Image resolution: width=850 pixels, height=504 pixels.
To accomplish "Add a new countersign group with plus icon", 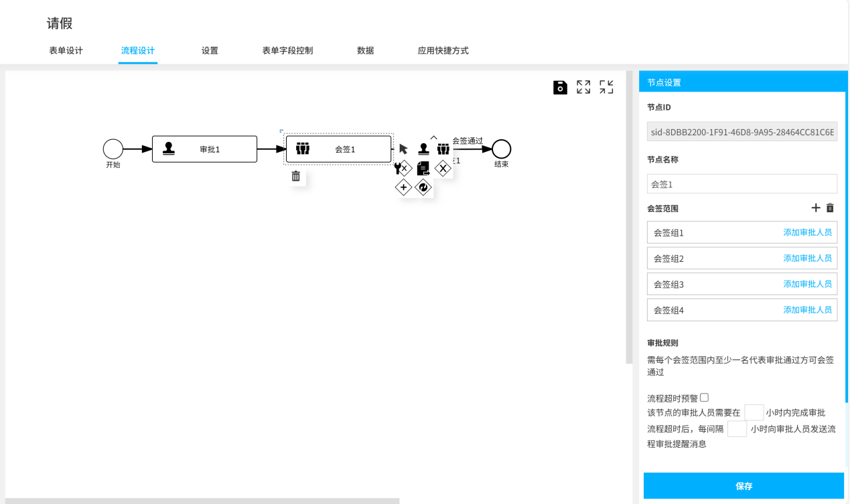I will pyautogui.click(x=816, y=208).
